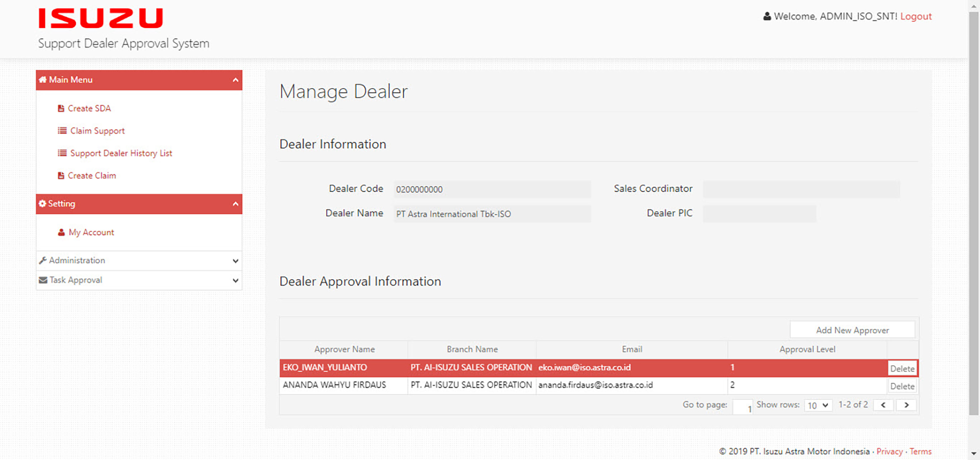Click Add New Approver button
The image size is (980, 460).
(852, 330)
